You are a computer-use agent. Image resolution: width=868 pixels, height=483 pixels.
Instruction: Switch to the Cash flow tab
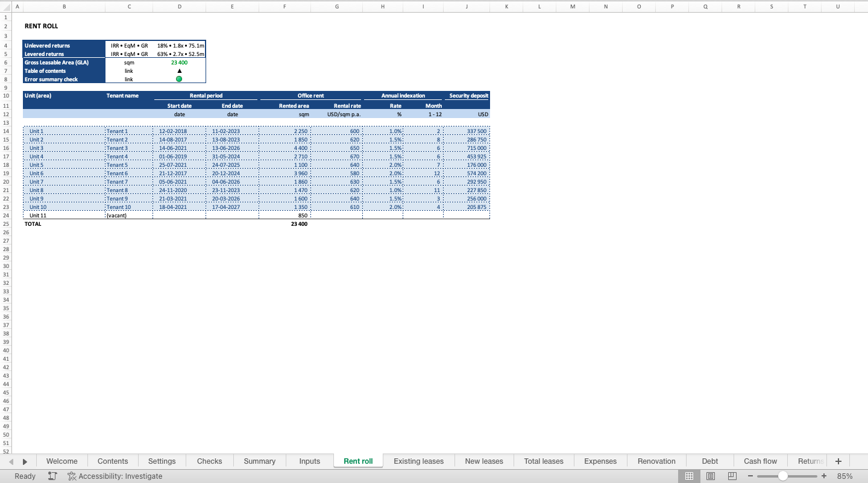pos(760,461)
